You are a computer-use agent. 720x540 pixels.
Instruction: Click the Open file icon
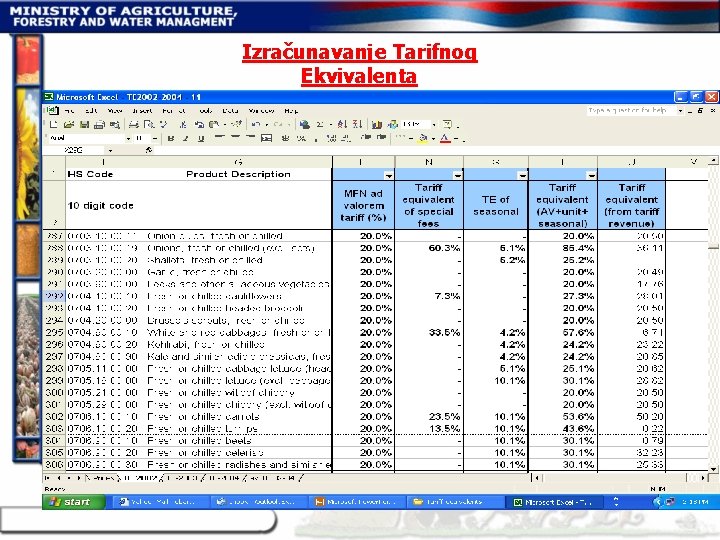[x=69, y=124]
